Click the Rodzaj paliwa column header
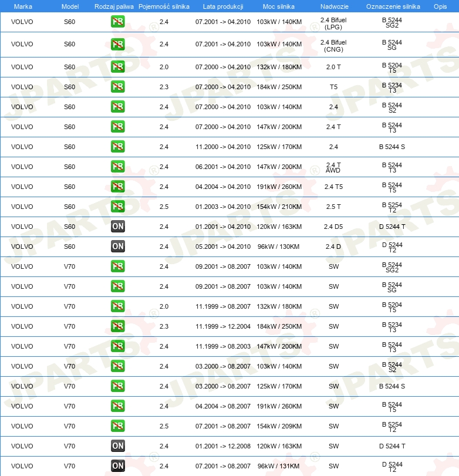The height and width of the screenshot is (476, 459). tap(114, 6)
